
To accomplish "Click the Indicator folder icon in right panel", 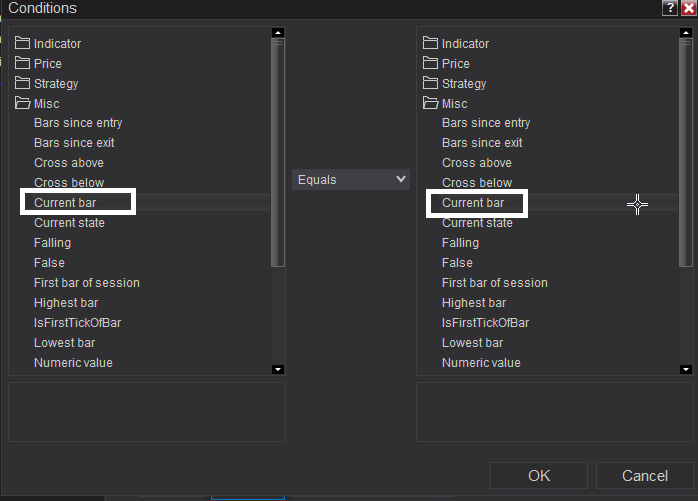I will click(x=431, y=44).
